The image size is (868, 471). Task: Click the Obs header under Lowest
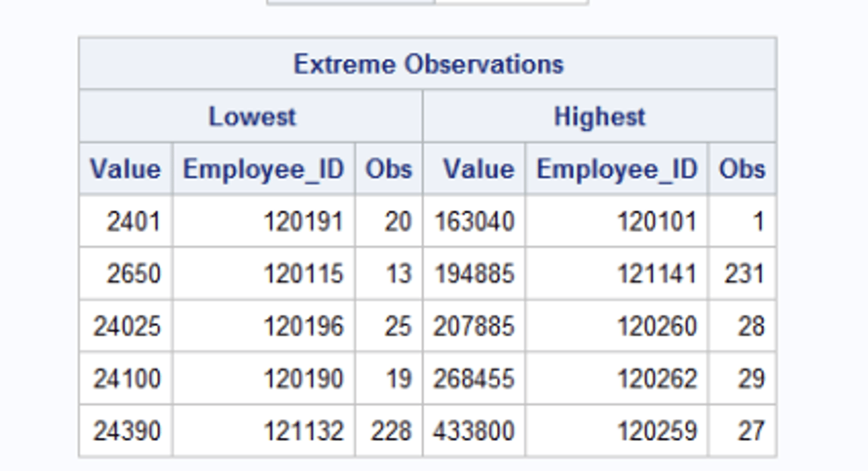coord(389,169)
